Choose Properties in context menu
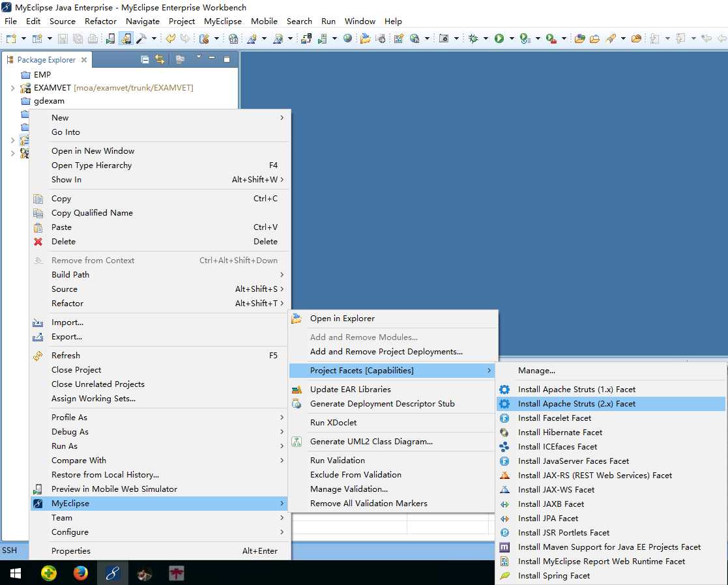Image resolution: width=728 pixels, height=585 pixels. (x=160, y=550)
